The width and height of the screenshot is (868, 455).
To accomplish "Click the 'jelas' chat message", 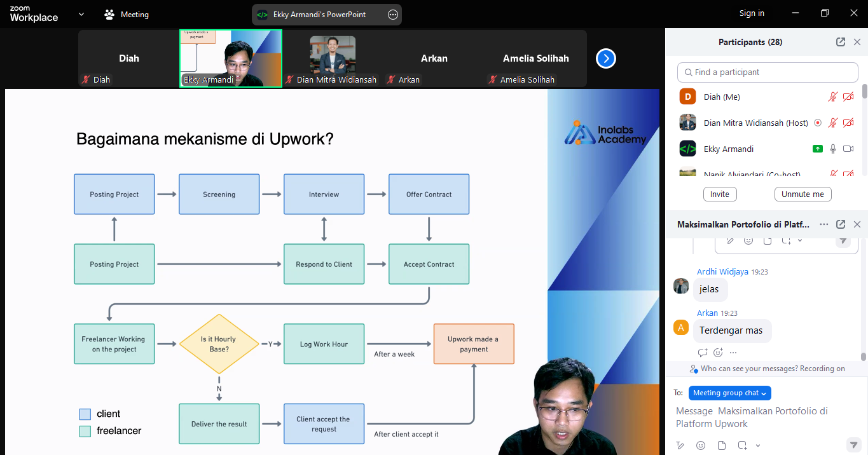I will pyautogui.click(x=710, y=289).
